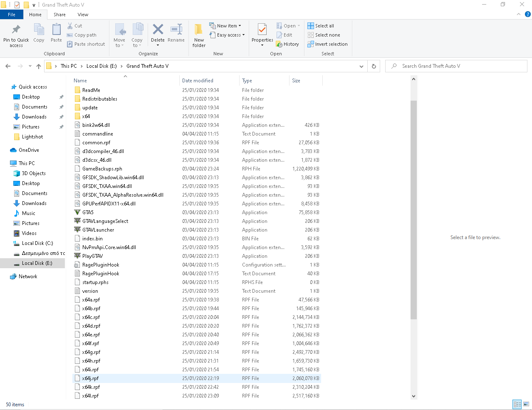Click the History icon in the ribbon
Viewport: 532px width, 410px height.
pyautogui.click(x=287, y=44)
